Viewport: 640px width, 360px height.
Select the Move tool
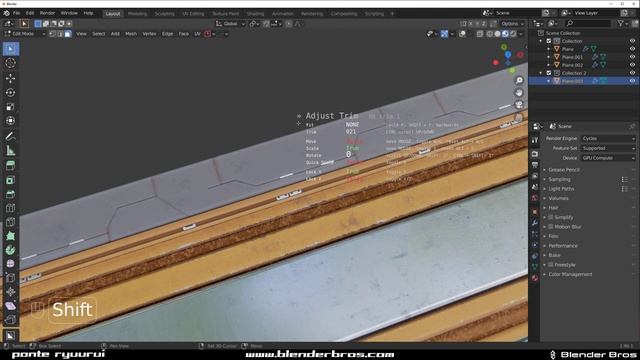pyautogui.click(x=11, y=78)
